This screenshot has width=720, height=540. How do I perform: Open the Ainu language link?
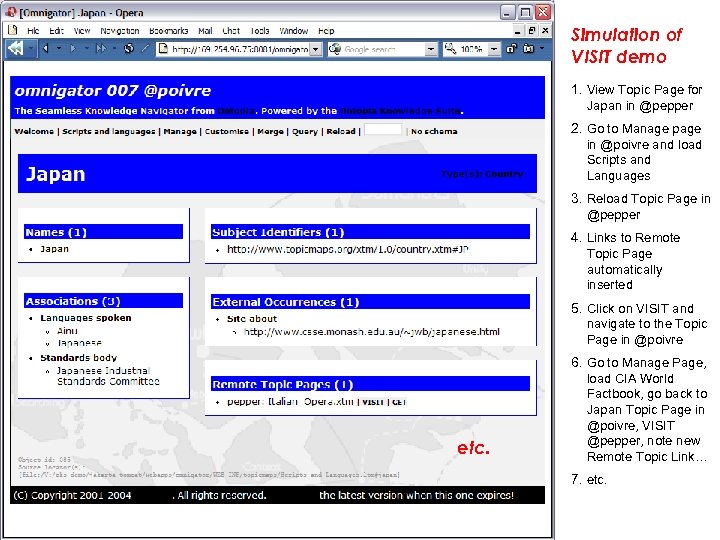click(x=67, y=331)
